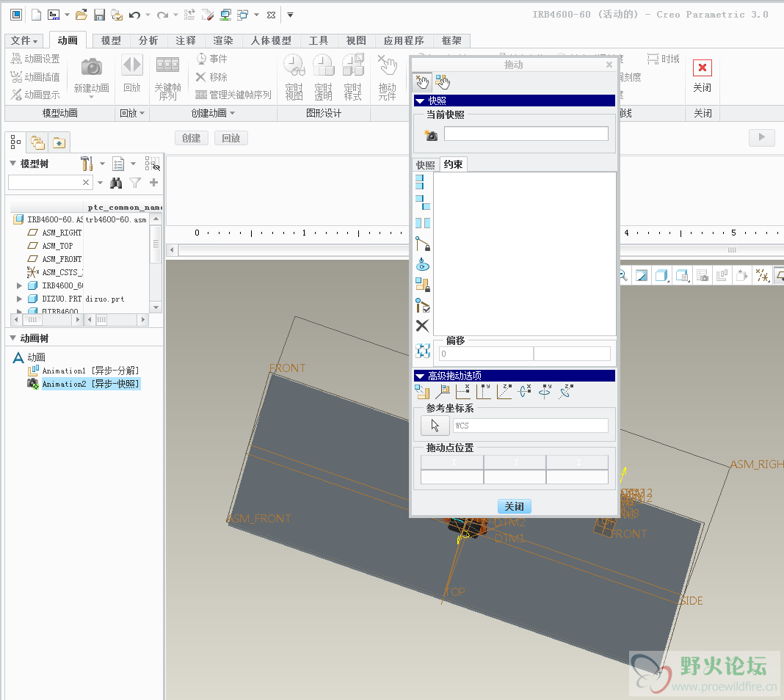784x700 pixels.
Task: Open the New Animation (新建动画) camera icon
Action: (92, 67)
